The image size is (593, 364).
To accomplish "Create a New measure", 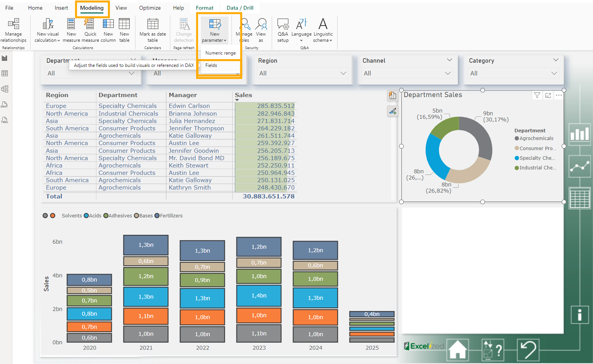I will click(71, 30).
